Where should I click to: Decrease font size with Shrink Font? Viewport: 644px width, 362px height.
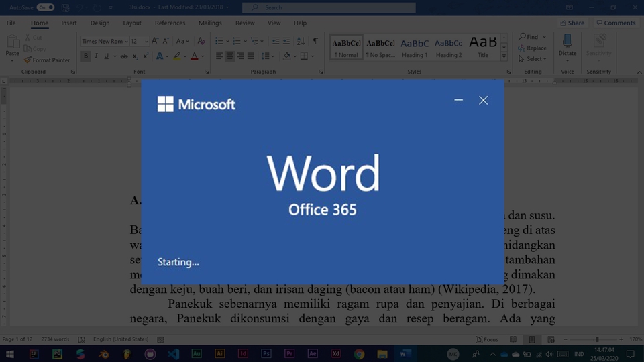click(x=166, y=41)
